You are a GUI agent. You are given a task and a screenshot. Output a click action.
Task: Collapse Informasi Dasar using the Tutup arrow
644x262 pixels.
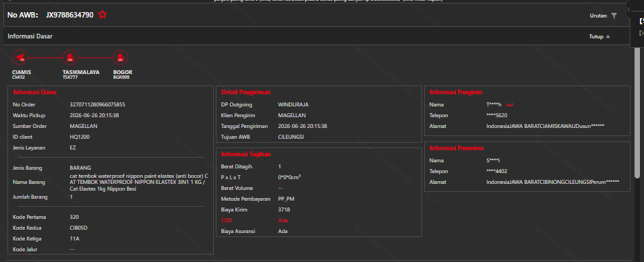[608, 36]
